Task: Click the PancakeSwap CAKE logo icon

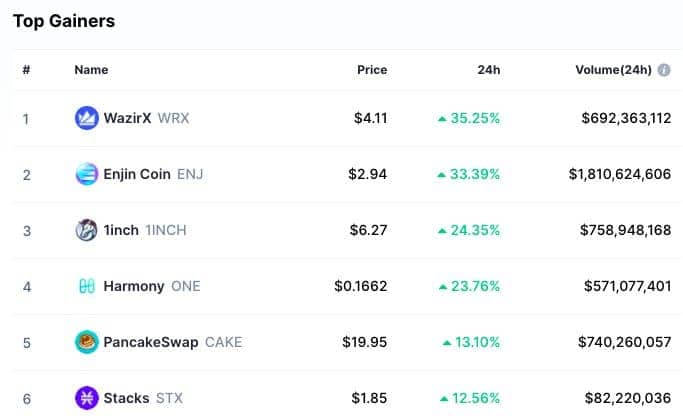Action: click(87, 342)
